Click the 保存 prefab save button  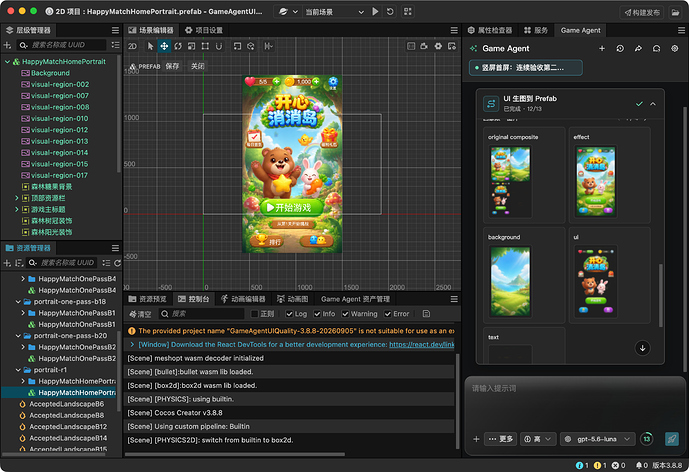(x=172, y=66)
